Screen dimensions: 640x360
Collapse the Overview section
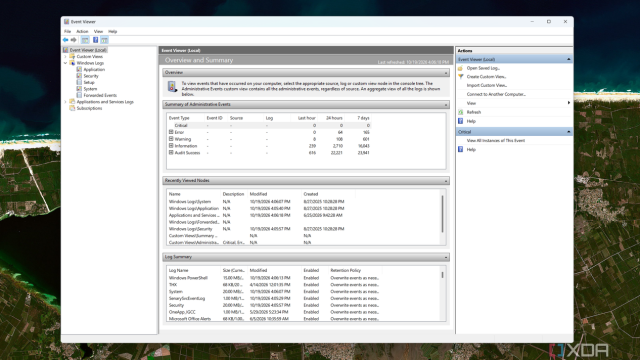(446, 73)
